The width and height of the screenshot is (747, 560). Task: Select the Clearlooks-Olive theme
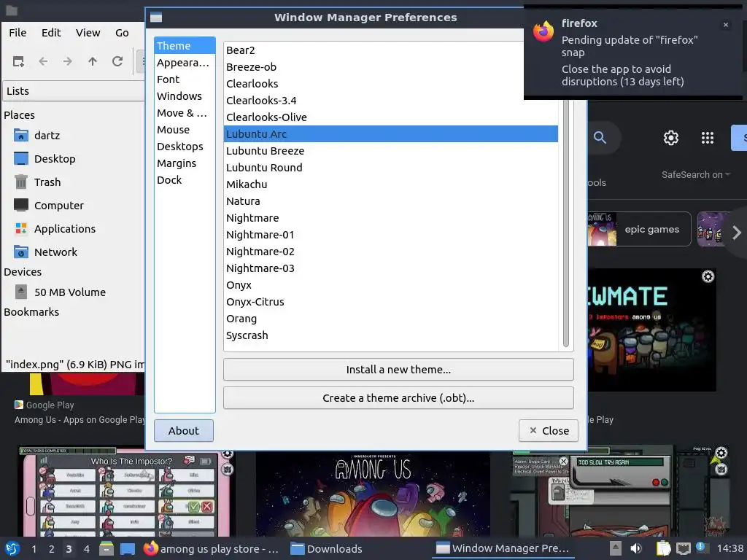391,117
